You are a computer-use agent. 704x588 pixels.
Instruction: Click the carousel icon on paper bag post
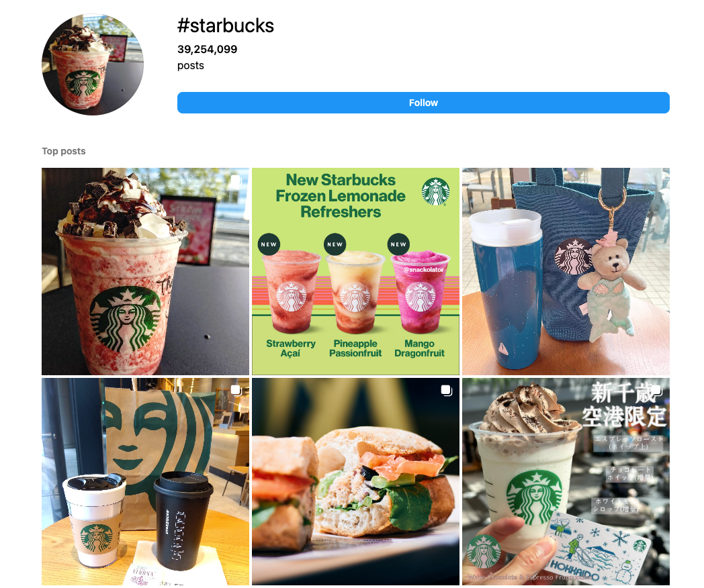[236, 391]
